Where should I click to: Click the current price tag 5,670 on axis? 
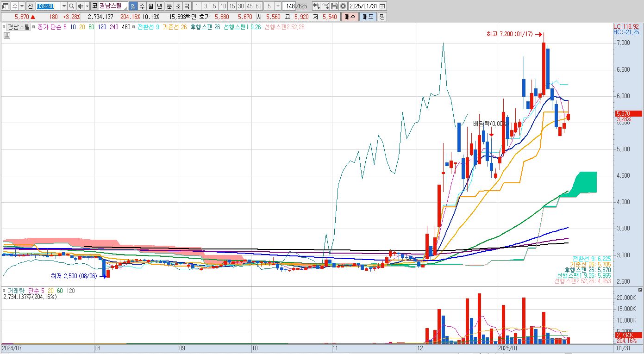628,113
